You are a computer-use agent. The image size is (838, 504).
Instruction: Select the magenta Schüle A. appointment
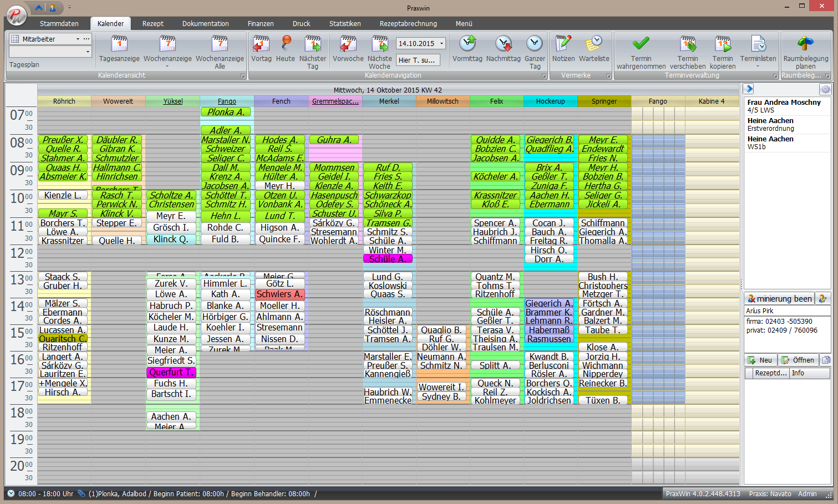pos(388,259)
